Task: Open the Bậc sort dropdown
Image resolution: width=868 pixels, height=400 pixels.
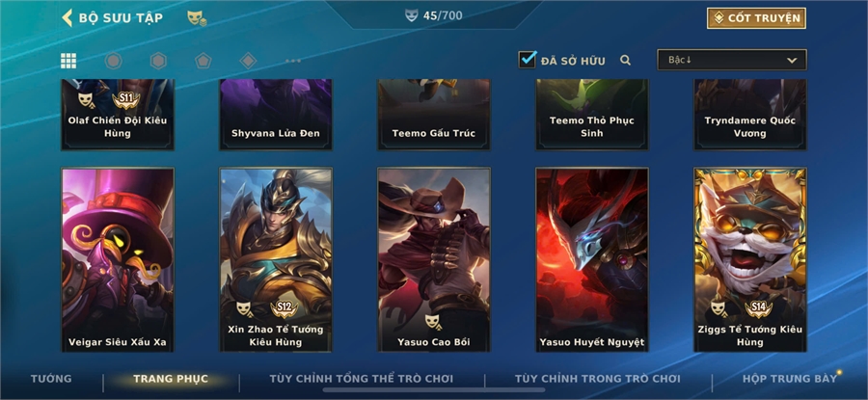Action: click(x=732, y=60)
